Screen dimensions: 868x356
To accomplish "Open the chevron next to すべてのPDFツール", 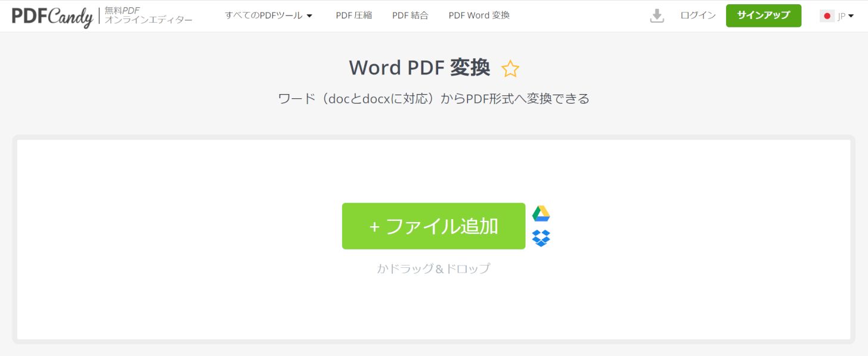I will coord(310,15).
